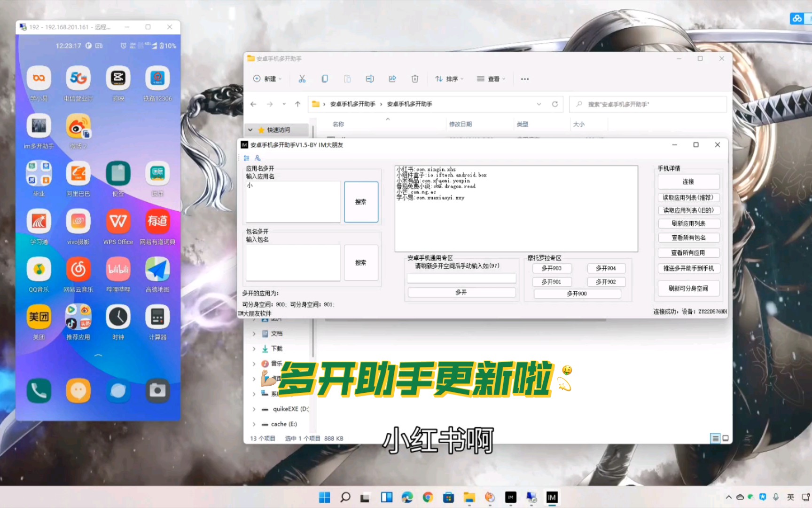Expand the quikeEXE (D:) drive node
Viewport: 812px width, 508px height.
(254, 409)
